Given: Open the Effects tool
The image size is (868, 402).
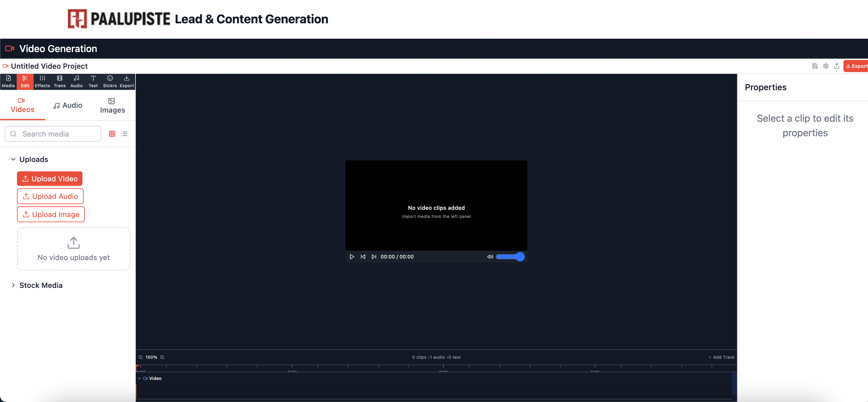Looking at the screenshot, I should (x=42, y=81).
